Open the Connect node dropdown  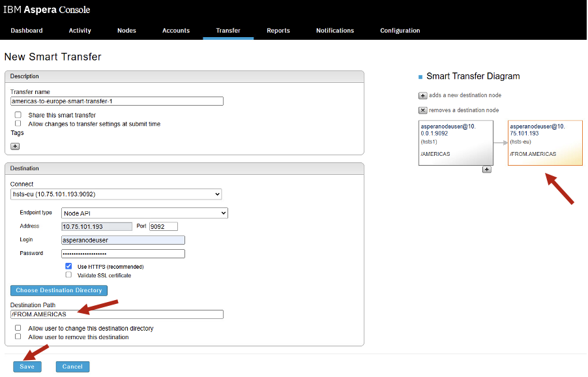point(116,194)
